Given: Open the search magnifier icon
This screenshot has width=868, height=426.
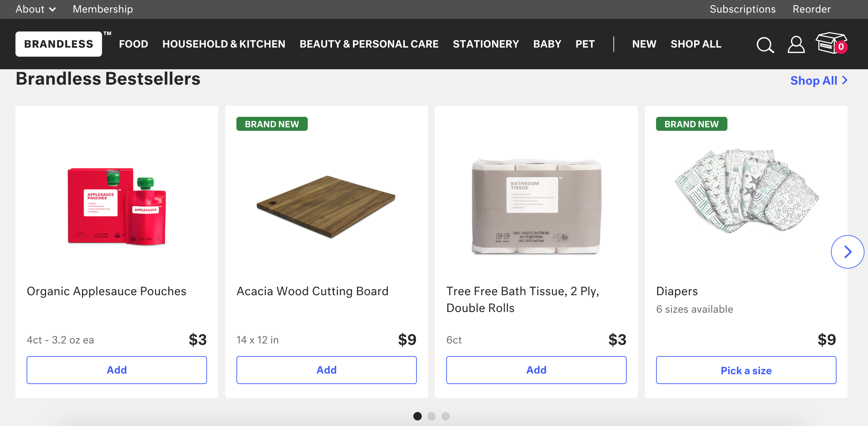Looking at the screenshot, I should [x=765, y=45].
